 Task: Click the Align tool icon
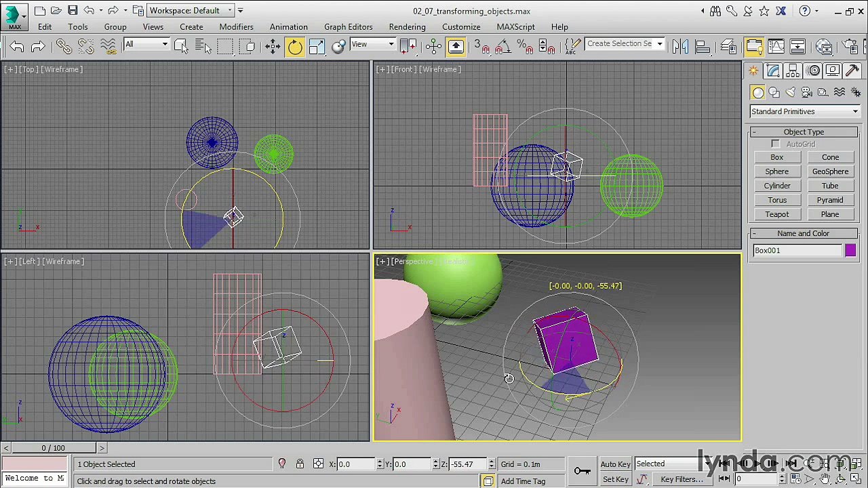[x=703, y=46]
